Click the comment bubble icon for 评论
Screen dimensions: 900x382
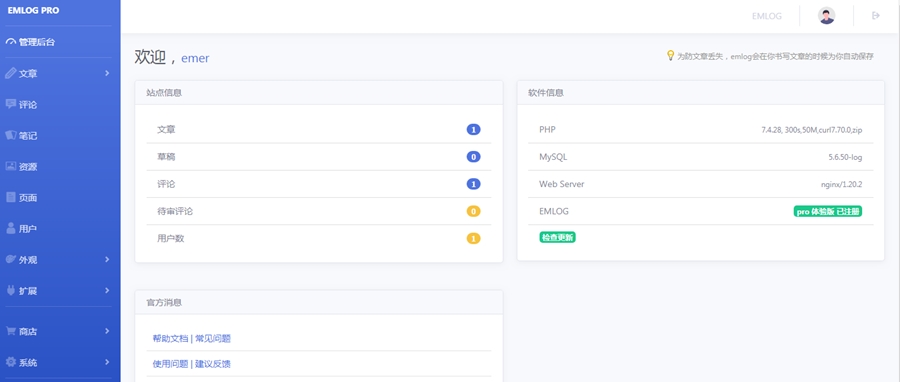tap(10, 104)
